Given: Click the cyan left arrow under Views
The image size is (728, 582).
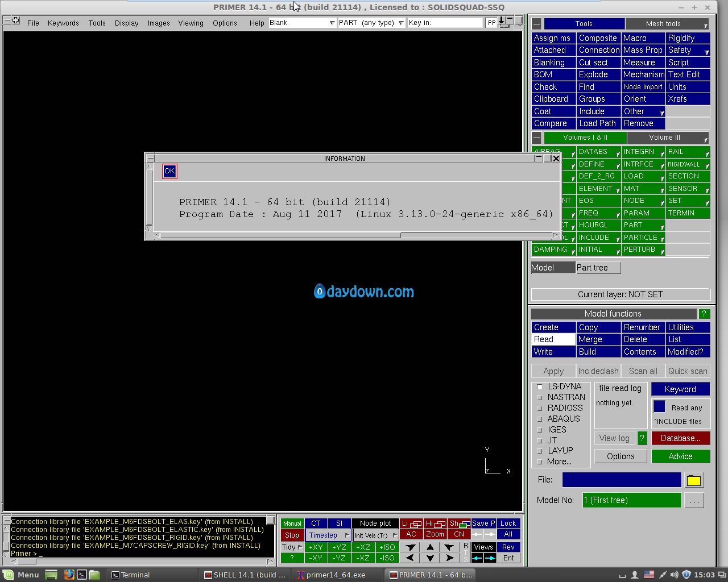Looking at the screenshot, I should tap(477, 558).
